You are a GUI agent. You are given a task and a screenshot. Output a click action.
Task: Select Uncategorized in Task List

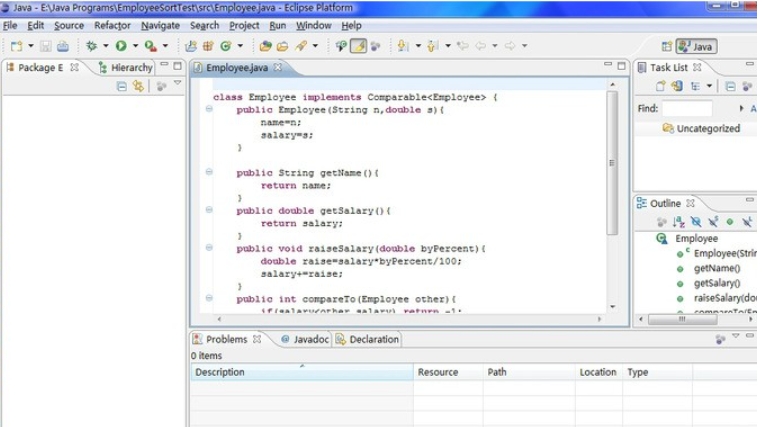(x=701, y=129)
